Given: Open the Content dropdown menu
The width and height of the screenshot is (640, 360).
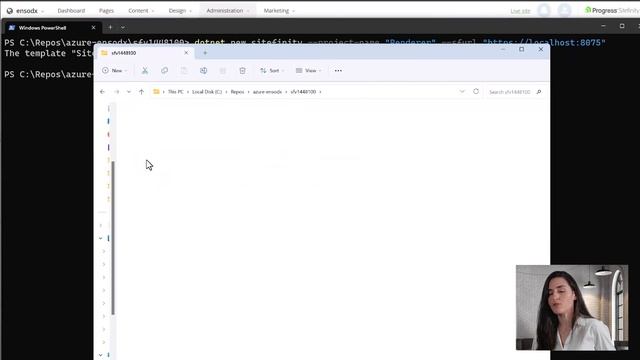Looking at the screenshot, I should pos(141,11).
